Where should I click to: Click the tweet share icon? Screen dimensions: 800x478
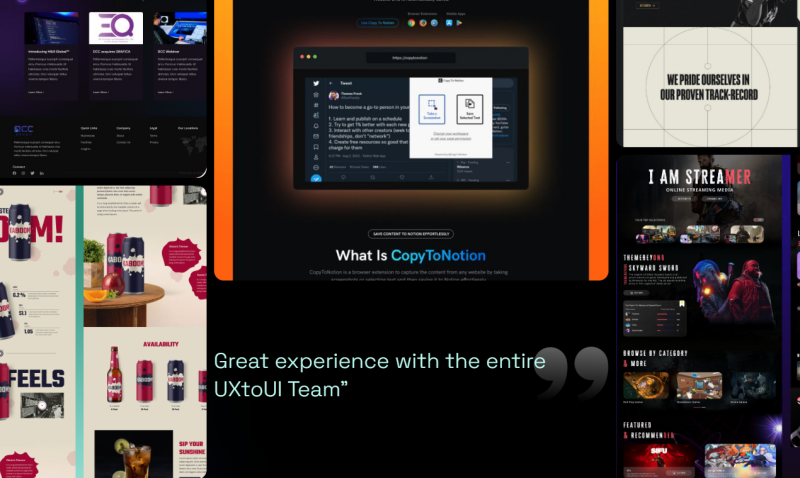431,177
